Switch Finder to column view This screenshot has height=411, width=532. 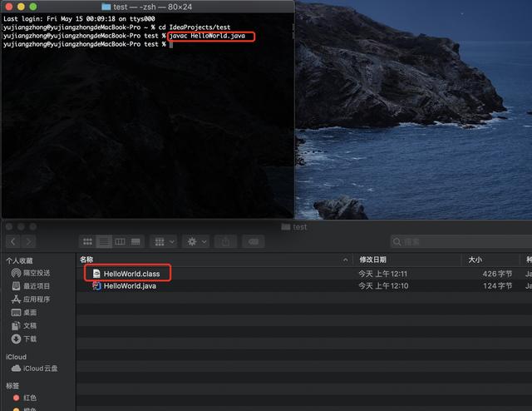(120, 242)
